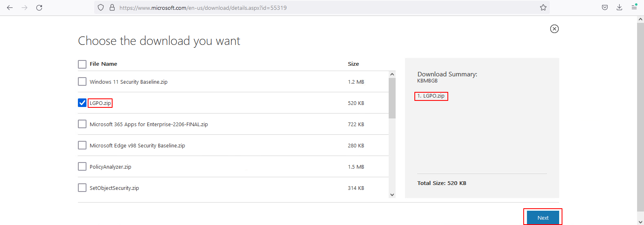Close the download selection dialog
644x225 pixels.
[554, 29]
